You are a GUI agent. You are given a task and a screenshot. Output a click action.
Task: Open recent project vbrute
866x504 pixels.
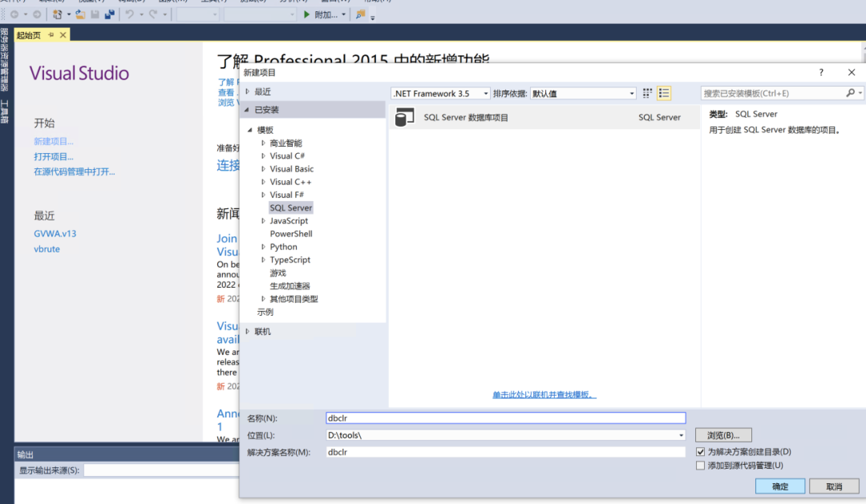[x=47, y=249]
